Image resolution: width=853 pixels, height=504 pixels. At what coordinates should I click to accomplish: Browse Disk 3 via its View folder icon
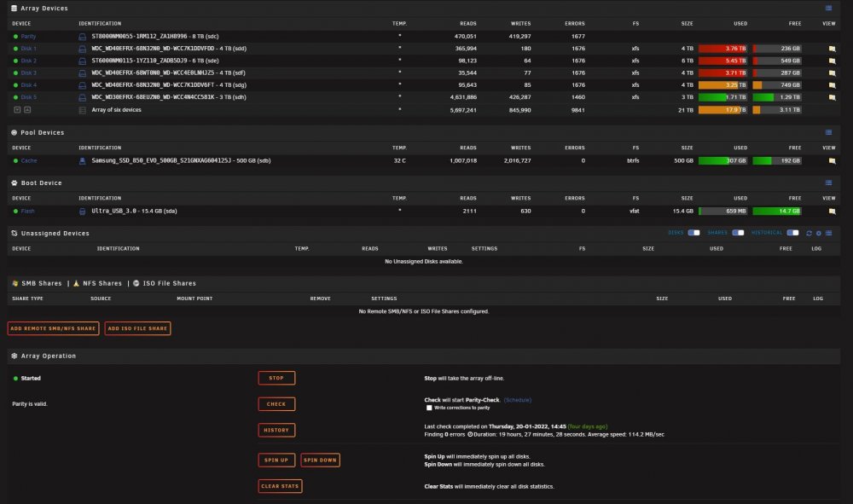point(832,72)
